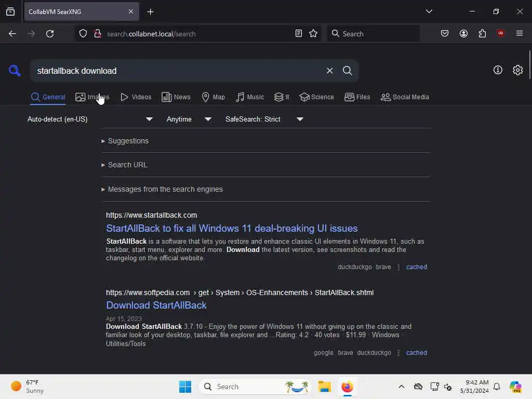The width and height of the screenshot is (532, 399).
Task: Click the browser address bar URL
Action: tap(151, 34)
